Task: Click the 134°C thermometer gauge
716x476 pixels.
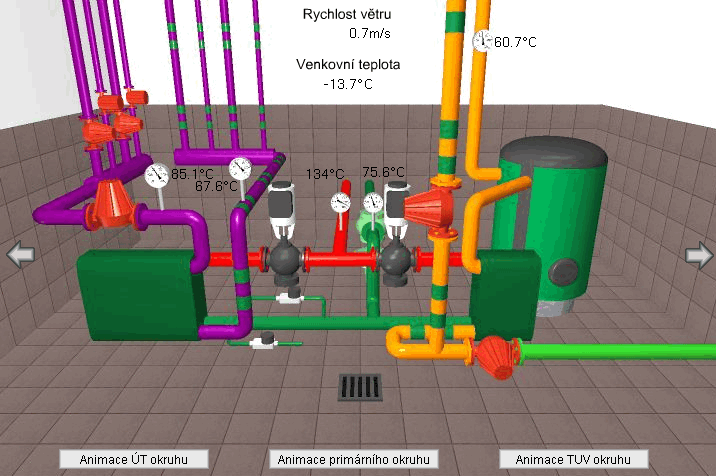Action: click(341, 203)
